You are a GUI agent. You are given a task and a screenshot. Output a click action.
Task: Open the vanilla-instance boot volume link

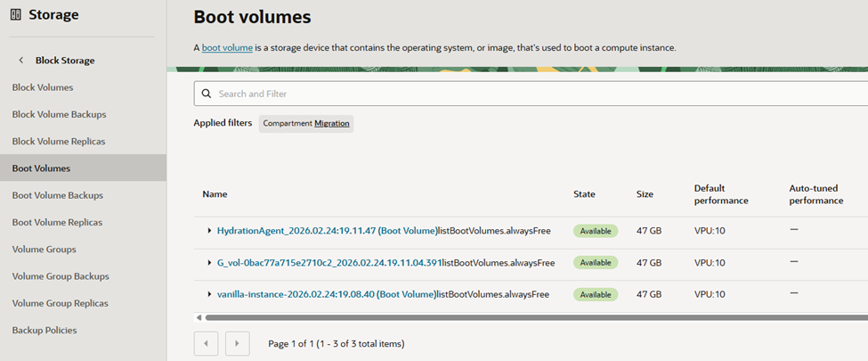pos(326,294)
